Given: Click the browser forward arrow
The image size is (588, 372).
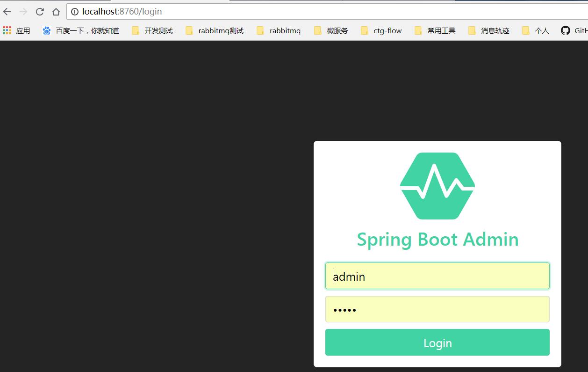Looking at the screenshot, I should [x=23, y=12].
